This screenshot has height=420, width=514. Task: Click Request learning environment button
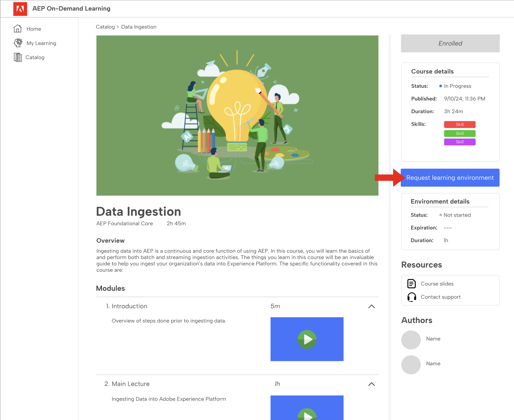(x=450, y=178)
